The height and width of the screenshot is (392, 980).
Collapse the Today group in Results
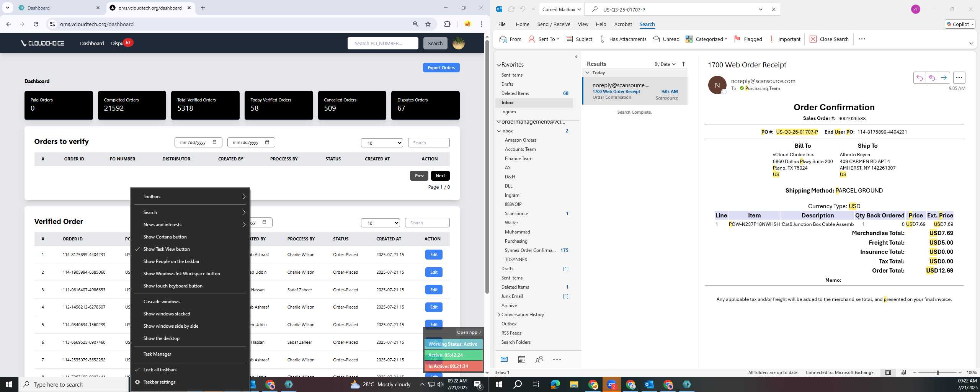587,72
